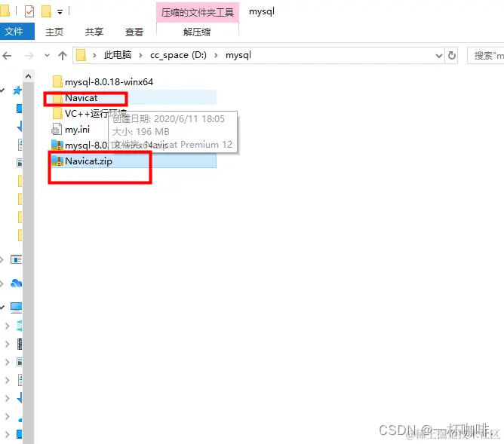This screenshot has width=504, height=444.
Task: Expand the chevron after cc_space (D:) in address bar
Action: [216, 56]
